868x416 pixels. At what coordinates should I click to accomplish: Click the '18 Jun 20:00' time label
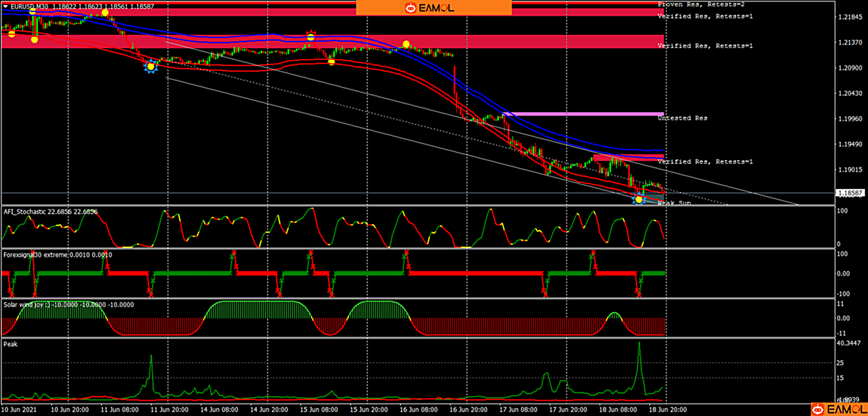click(668, 410)
